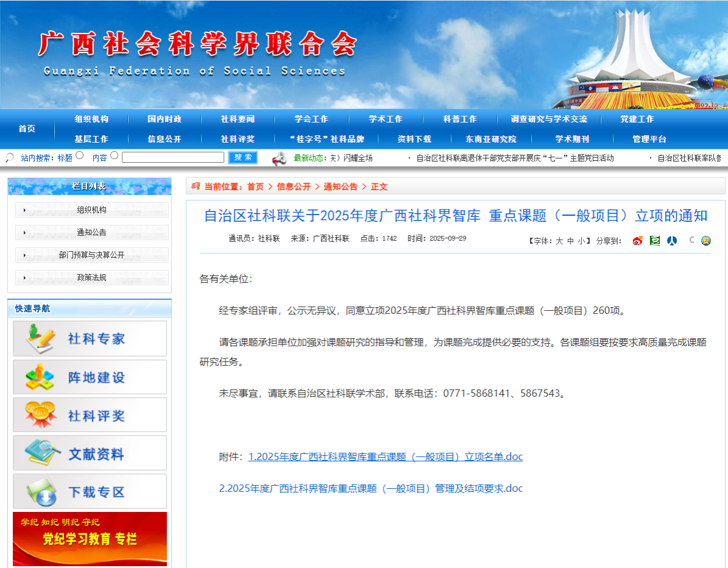Open 阵地建设 quick navigation icon
The width and height of the screenshot is (728, 568).
point(90,377)
